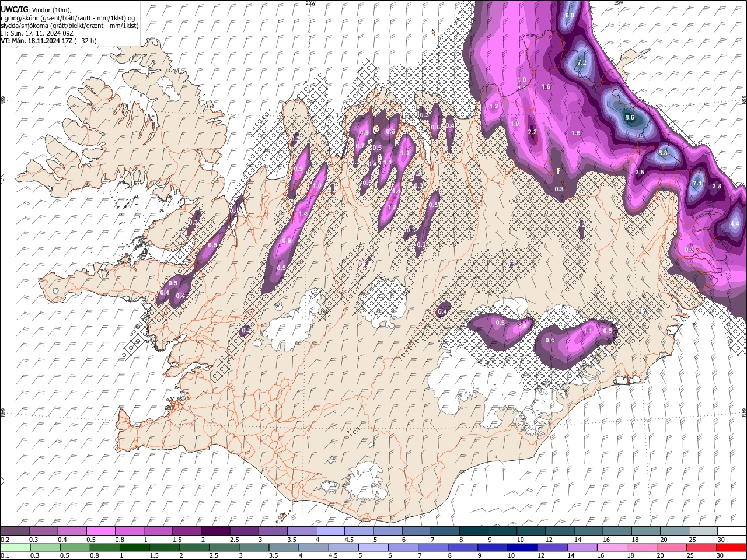This screenshot has width=747, height=560.
Task: Pick the darkest purple 2 swatch in upper legend
Action: (x=215, y=531)
